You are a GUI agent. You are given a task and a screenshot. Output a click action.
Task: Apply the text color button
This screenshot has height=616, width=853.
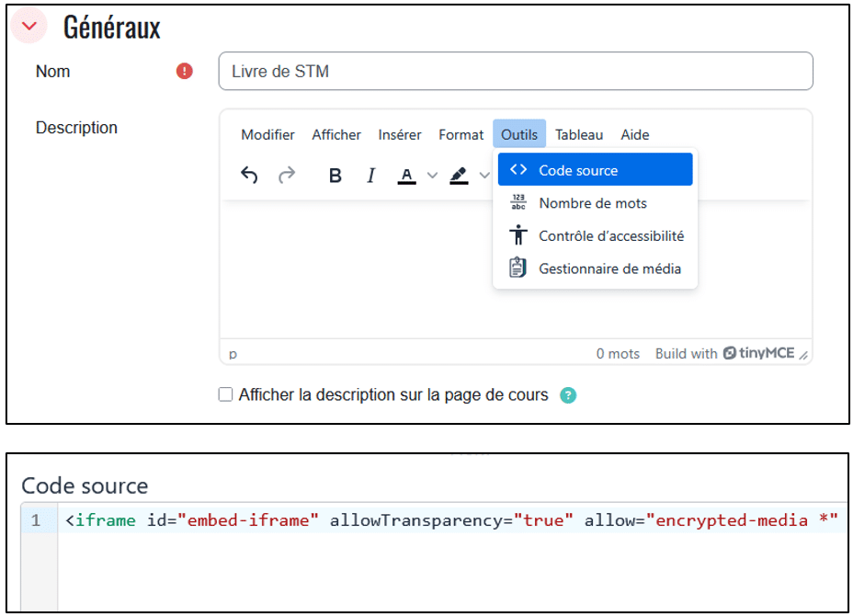[x=406, y=176]
